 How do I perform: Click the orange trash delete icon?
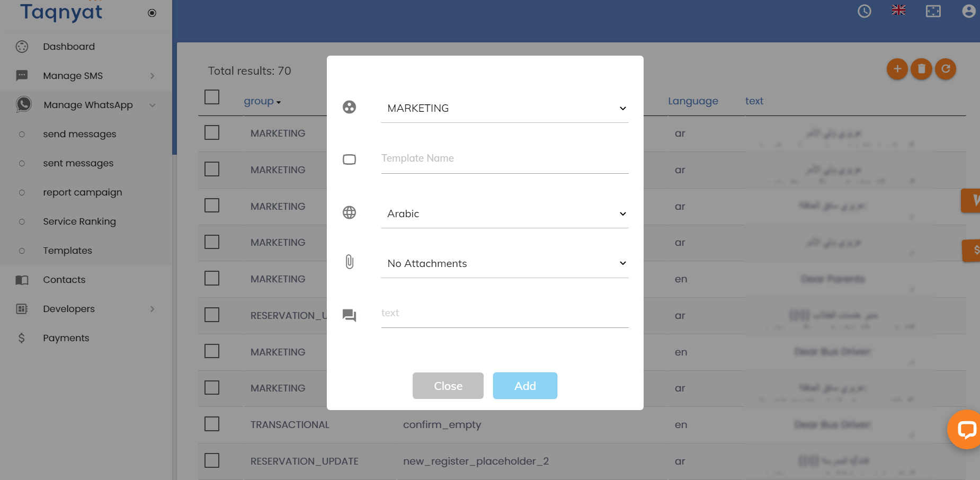pos(921,69)
